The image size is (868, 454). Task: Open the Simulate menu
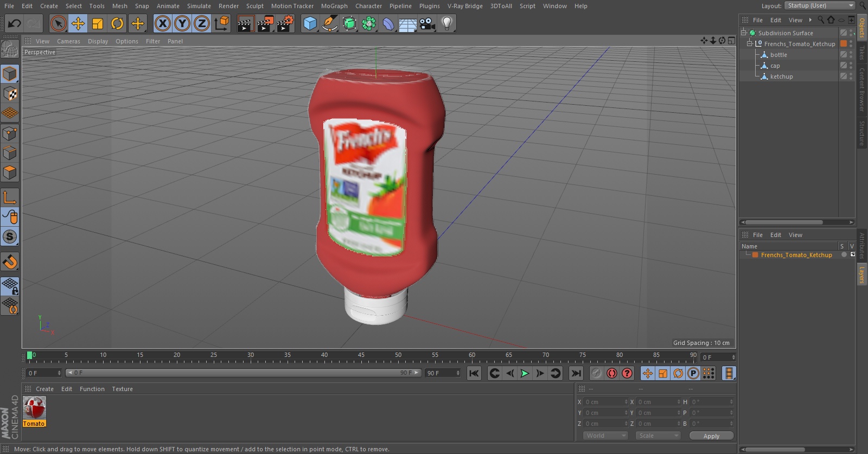(x=199, y=6)
